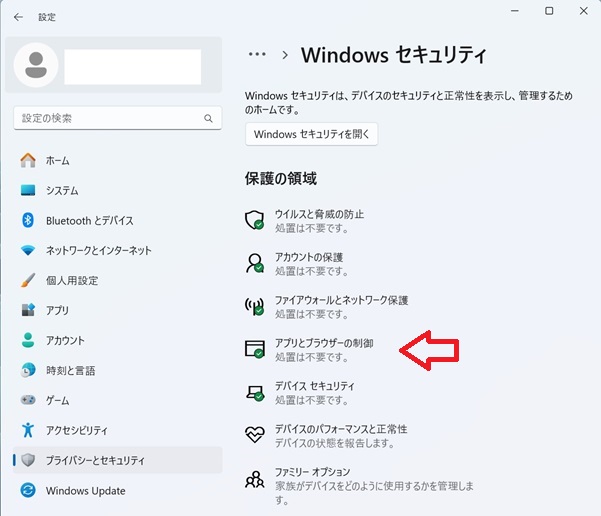This screenshot has height=516, width=601.
Task: Open アプリとブラウザーの制御 link
Action: [x=324, y=343]
